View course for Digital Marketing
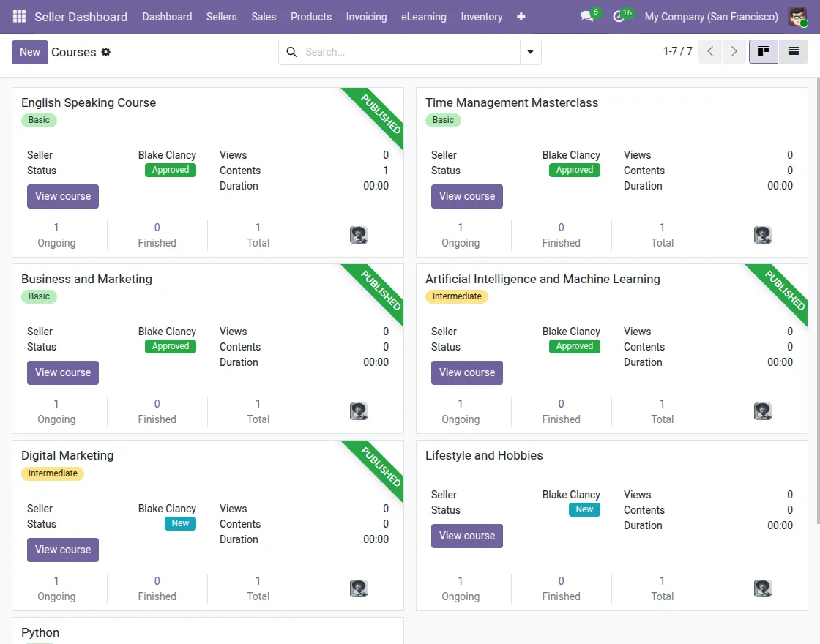The image size is (820, 644). (63, 550)
